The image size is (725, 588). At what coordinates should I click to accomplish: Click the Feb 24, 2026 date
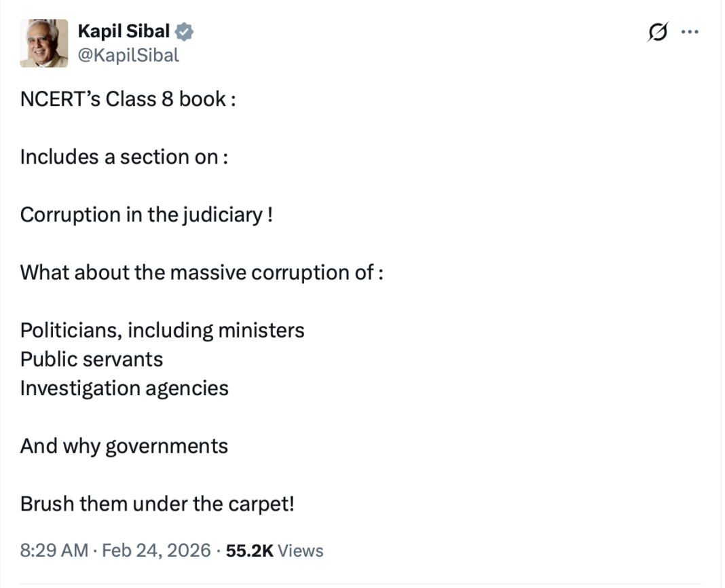[x=156, y=550]
